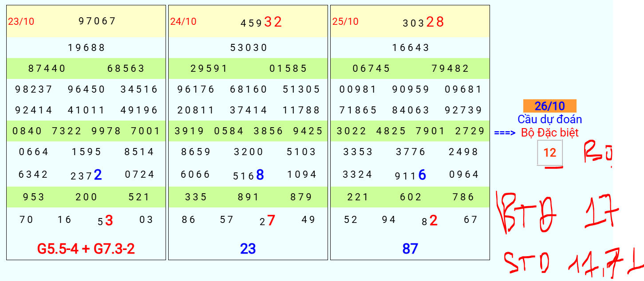Click second prize number 01585
The height and width of the screenshot is (281, 644).
[288, 68]
